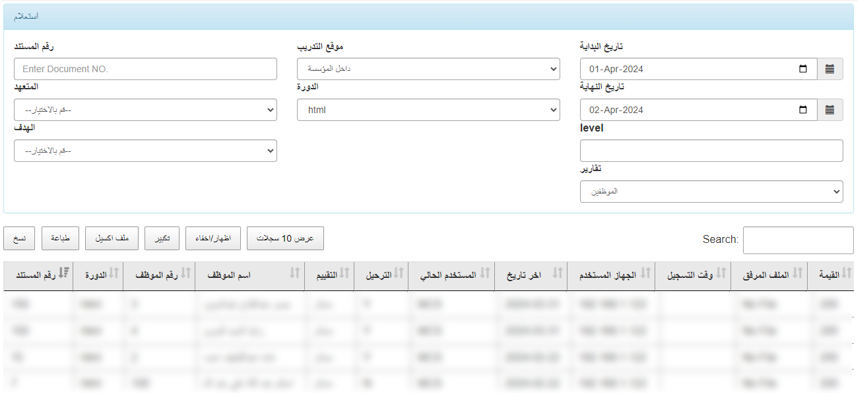Open the start date calendar grid button
The height and width of the screenshot is (401, 858).
[x=829, y=69]
